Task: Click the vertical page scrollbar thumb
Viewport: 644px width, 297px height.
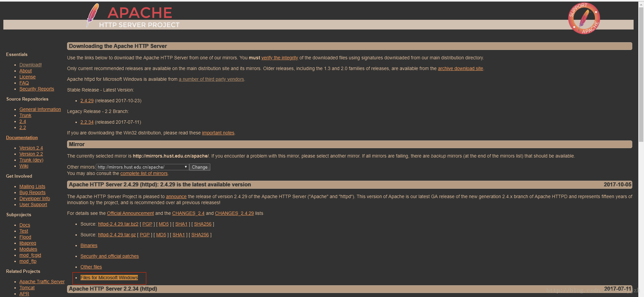Action: 641,74
